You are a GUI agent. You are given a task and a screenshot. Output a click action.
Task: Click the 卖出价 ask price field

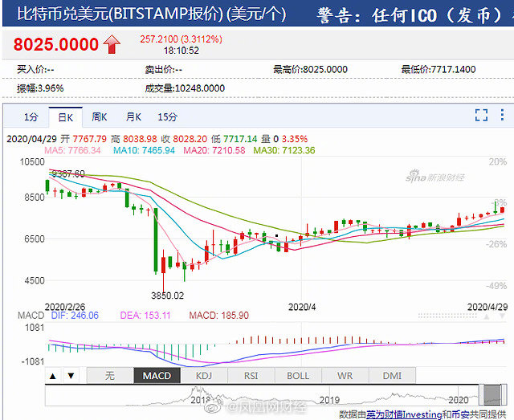(163, 70)
